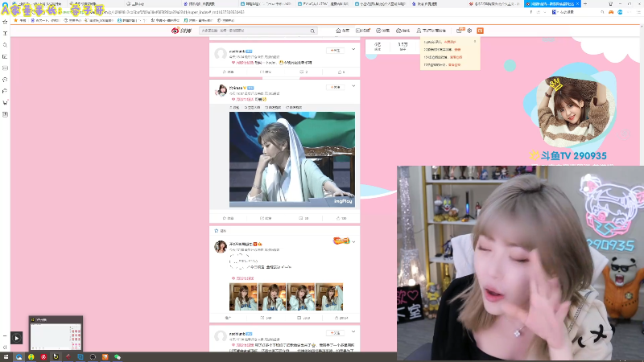The height and width of the screenshot is (362, 644).
Task: Open the WeChat icon on the taskbar
Action: coord(118,357)
